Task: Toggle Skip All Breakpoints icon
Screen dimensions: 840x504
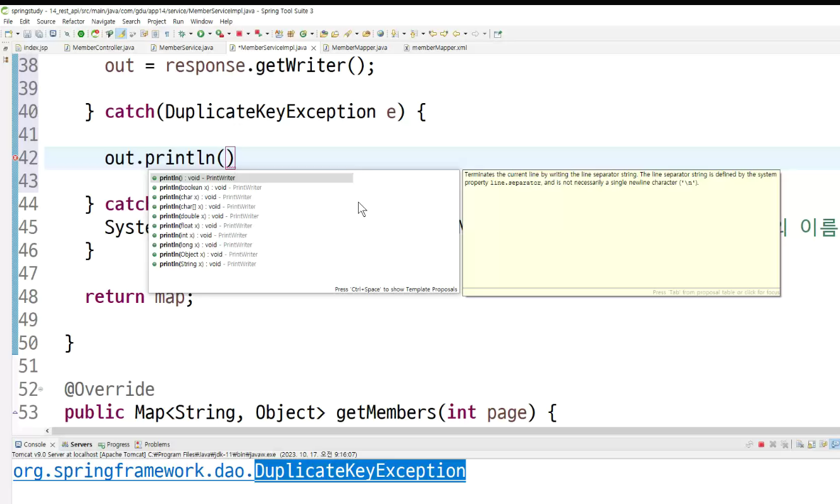Action: [66, 34]
